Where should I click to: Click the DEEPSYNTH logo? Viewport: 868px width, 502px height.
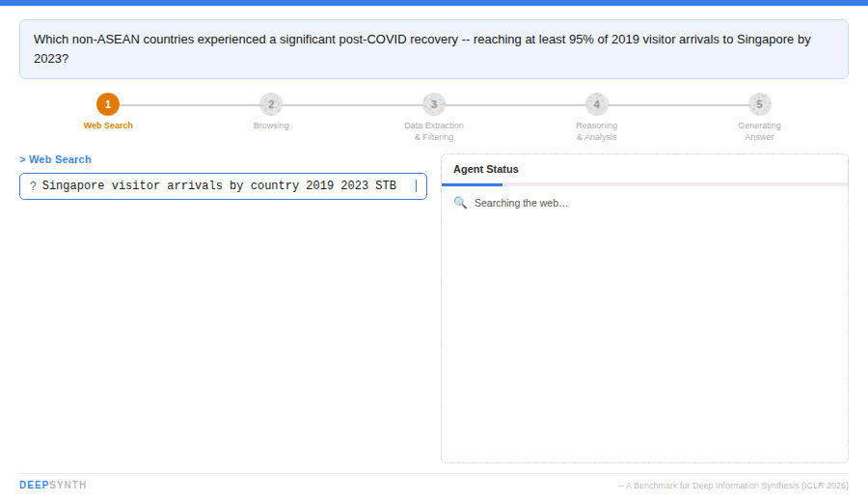53,485
